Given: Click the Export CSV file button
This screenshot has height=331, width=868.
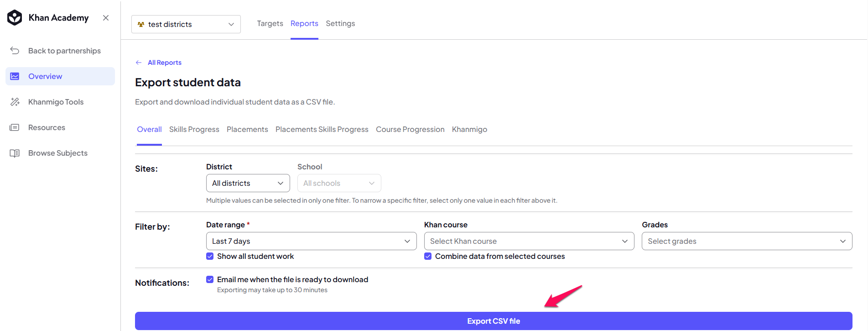Looking at the screenshot, I should pyautogui.click(x=494, y=321).
